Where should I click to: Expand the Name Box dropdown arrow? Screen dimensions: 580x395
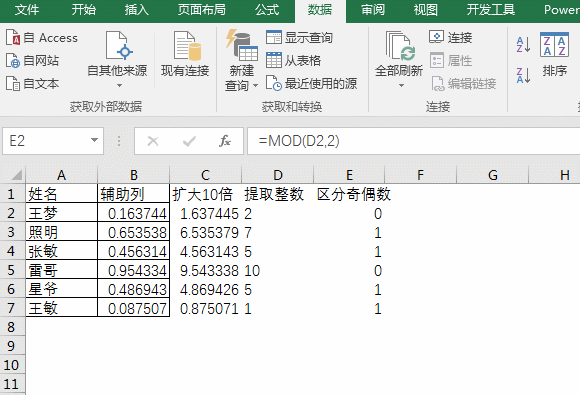click(94, 141)
